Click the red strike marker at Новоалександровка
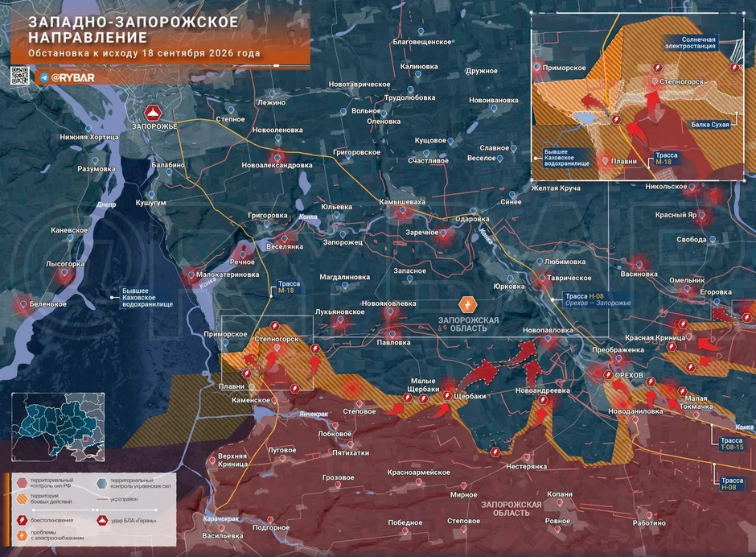 coord(277,157)
